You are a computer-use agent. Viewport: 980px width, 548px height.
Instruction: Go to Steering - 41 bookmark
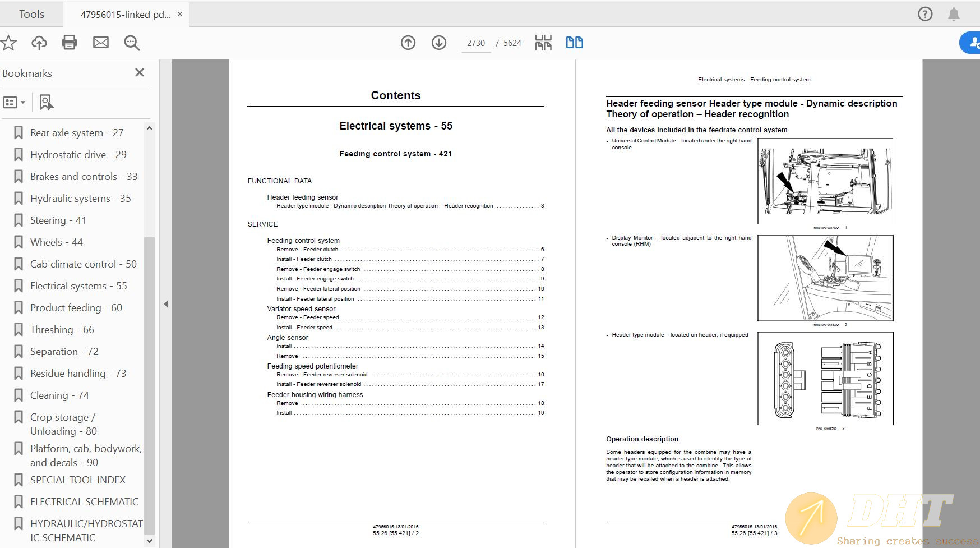coord(58,220)
